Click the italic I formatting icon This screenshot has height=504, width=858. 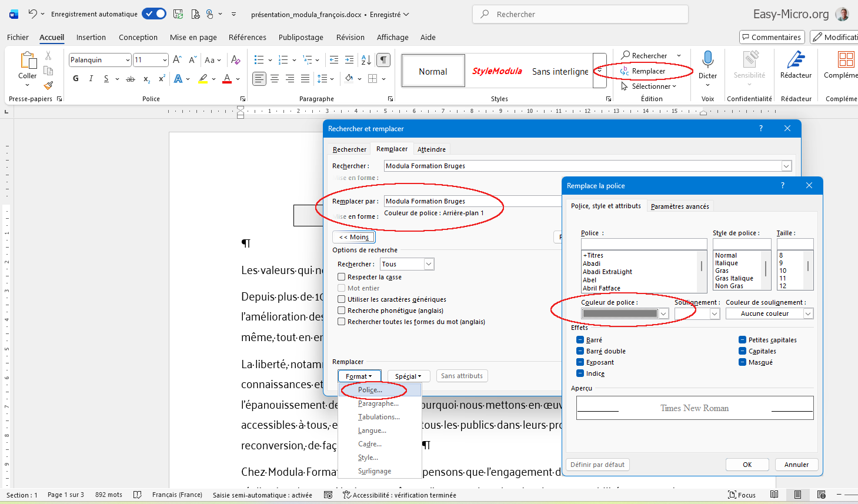[91, 79]
